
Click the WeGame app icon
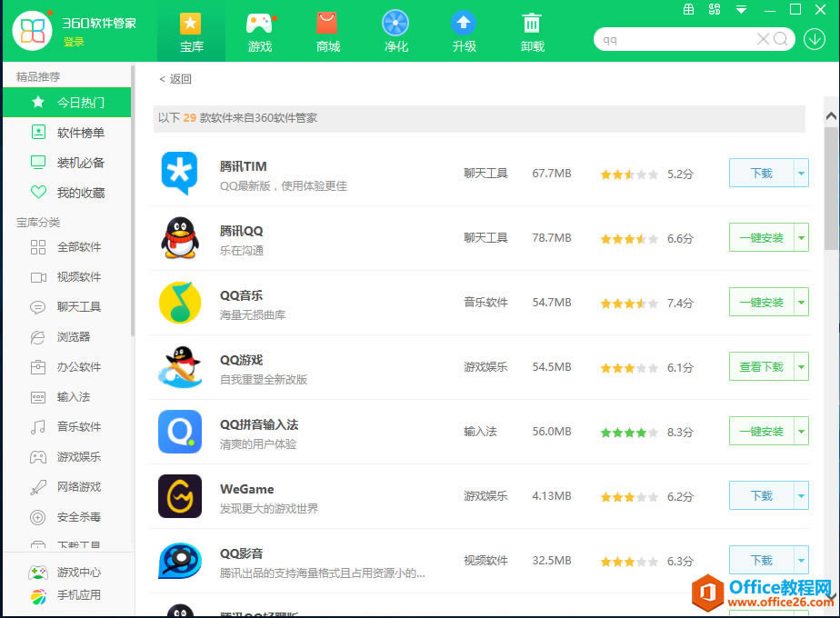click(180, 496)
